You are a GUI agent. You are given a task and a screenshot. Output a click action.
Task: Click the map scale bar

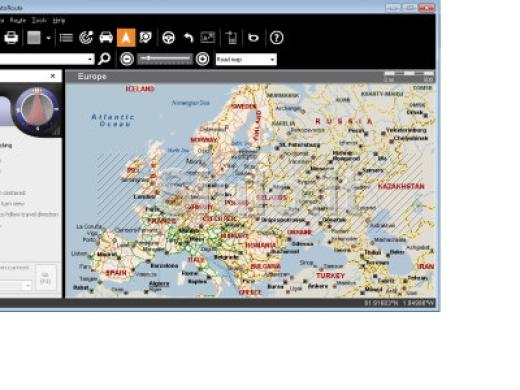tap(409, 76)
